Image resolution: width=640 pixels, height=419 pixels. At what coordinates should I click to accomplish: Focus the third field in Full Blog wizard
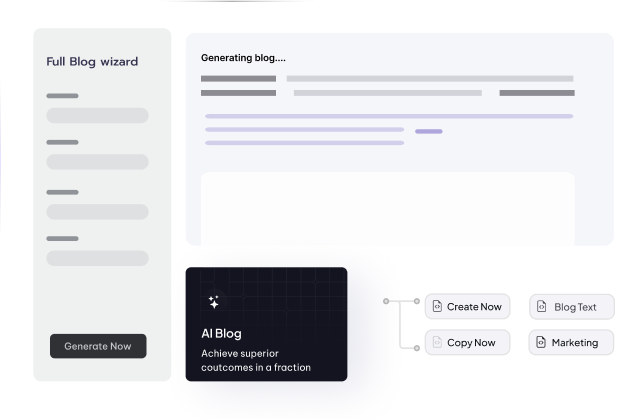[x=97, y=211]
